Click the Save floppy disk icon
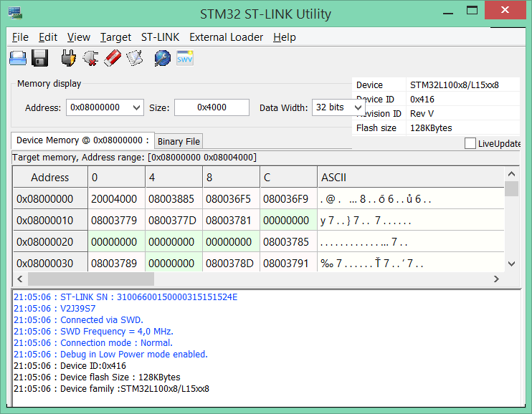This screenshot has height=414, width=532. coord(39,58)
